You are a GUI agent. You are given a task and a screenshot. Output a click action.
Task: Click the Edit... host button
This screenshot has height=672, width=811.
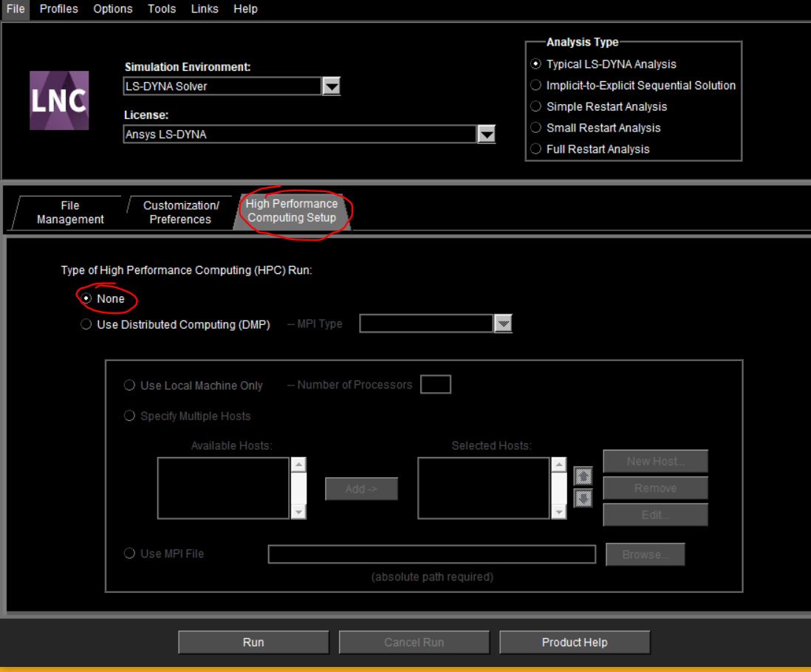(655, 515)
